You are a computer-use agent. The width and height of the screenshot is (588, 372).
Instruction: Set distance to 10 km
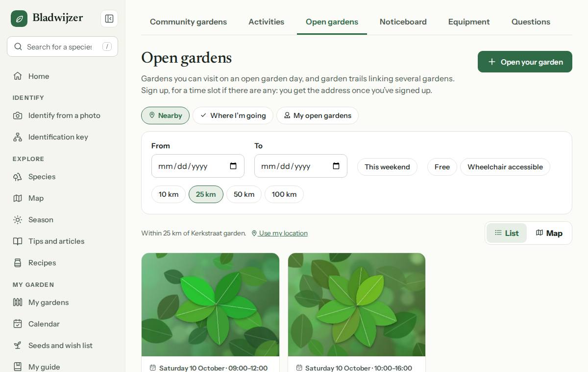169,194
